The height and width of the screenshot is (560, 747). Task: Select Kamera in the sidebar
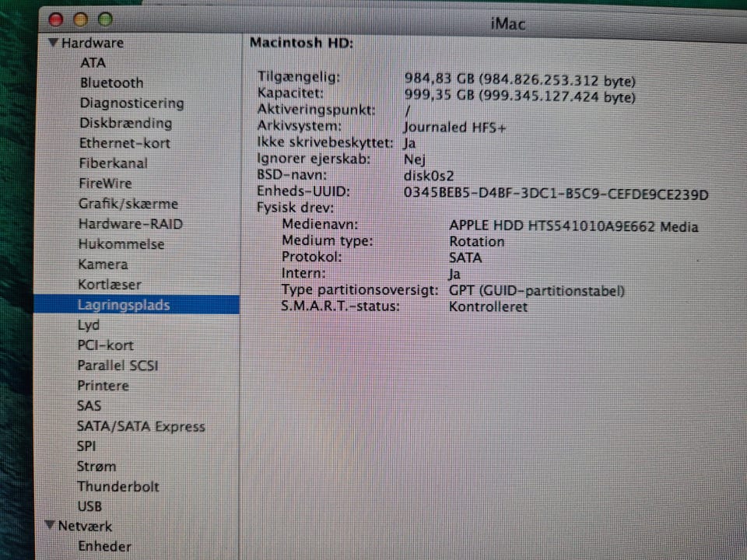tap(103, 264)
